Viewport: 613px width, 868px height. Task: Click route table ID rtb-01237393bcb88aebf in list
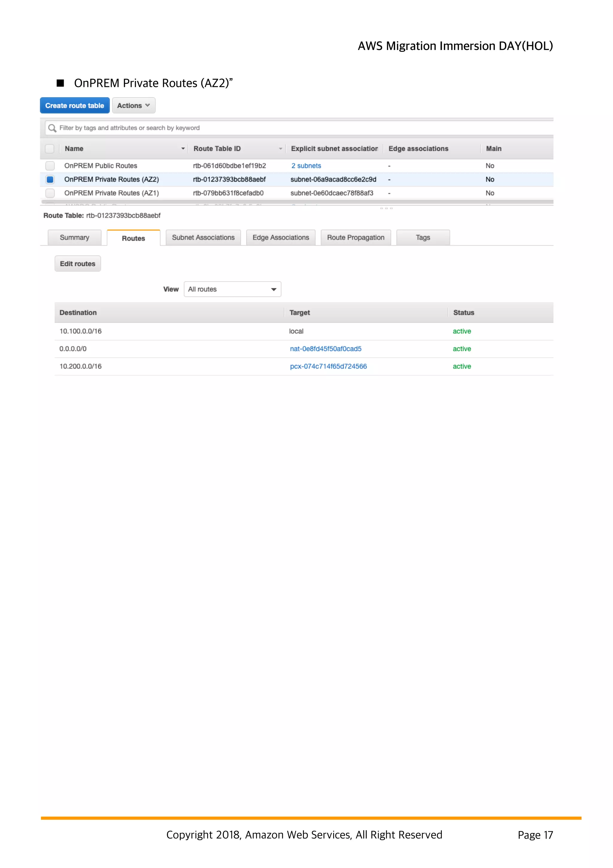click(229, 179)
